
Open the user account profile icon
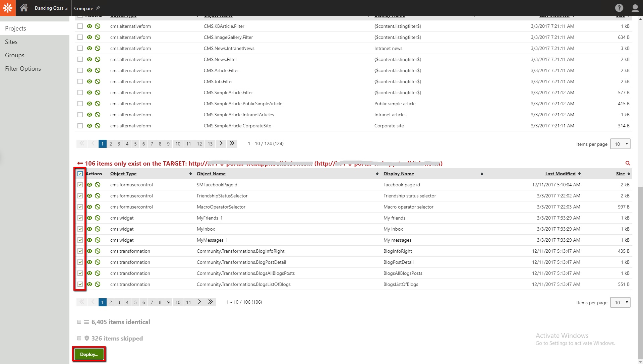(635, 8)
